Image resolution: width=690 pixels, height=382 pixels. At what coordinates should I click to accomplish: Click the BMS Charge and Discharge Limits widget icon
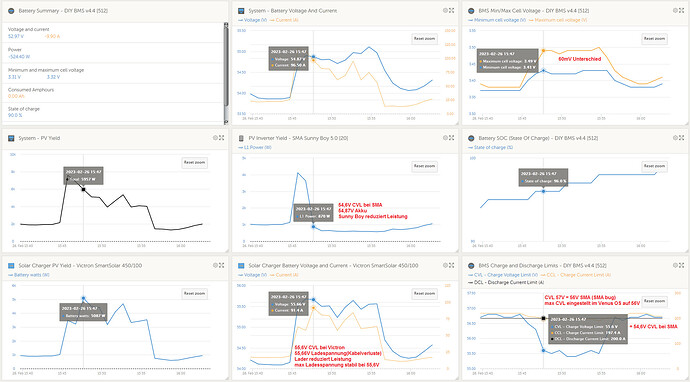471,266
